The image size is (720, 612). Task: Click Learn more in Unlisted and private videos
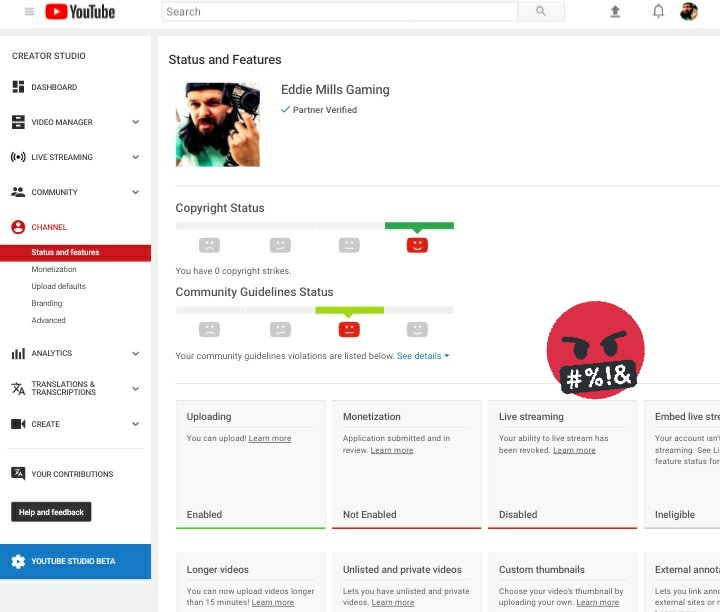pyautogui.click(x=393, y=602)
